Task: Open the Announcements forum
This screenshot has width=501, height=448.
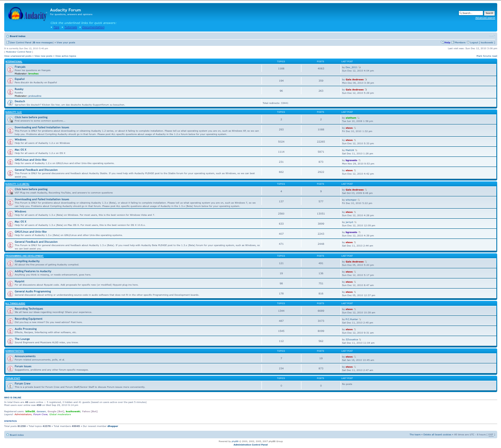Action: point(25,356)
